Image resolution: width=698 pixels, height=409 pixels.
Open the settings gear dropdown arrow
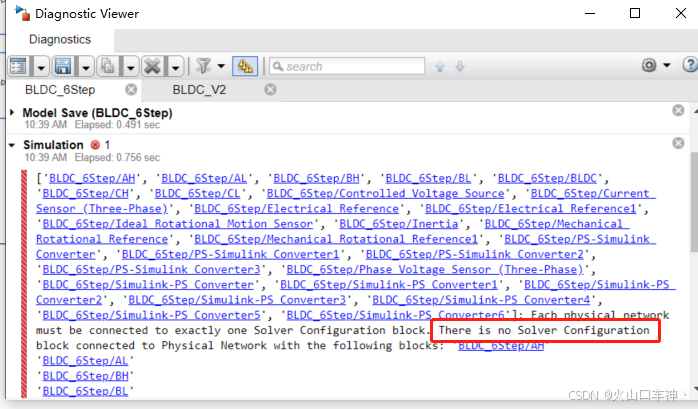667,65
